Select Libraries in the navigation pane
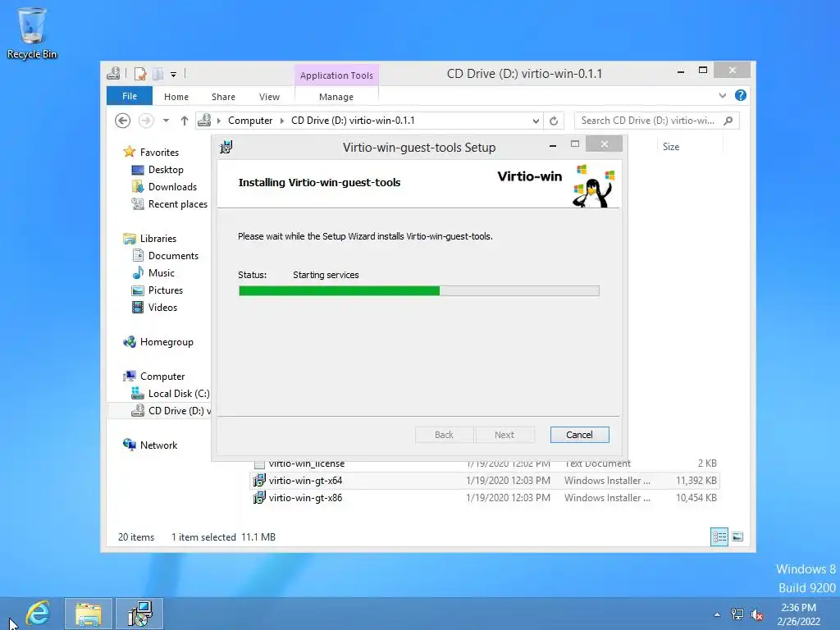This screenshot has width=840, height=630. [158, 239]
